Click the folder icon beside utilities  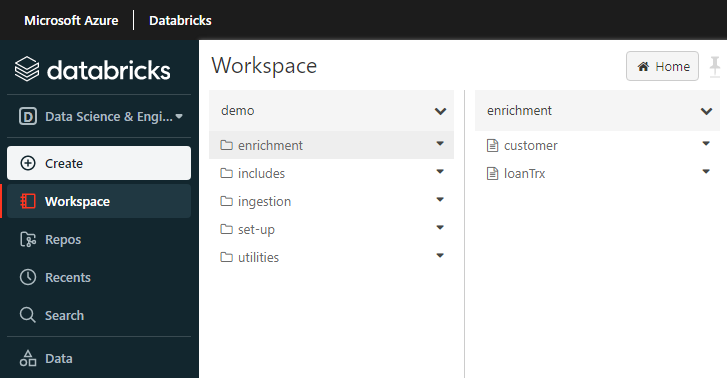tap(226, 256)
